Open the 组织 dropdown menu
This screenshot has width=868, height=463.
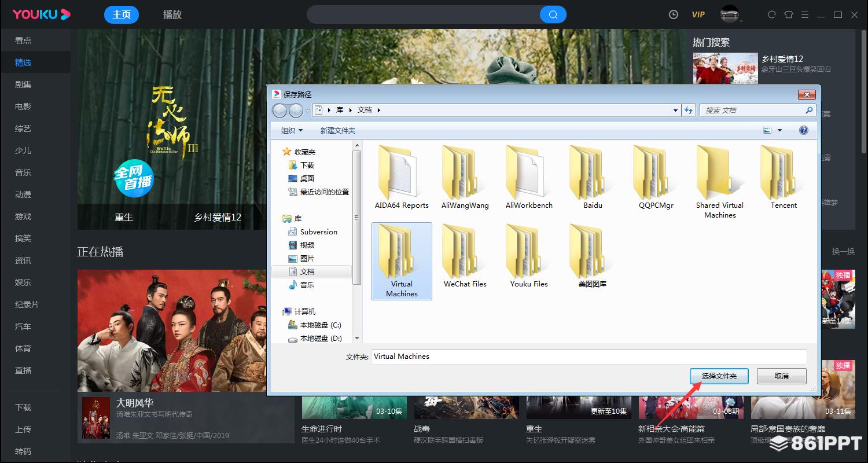[x=292, y=130]
